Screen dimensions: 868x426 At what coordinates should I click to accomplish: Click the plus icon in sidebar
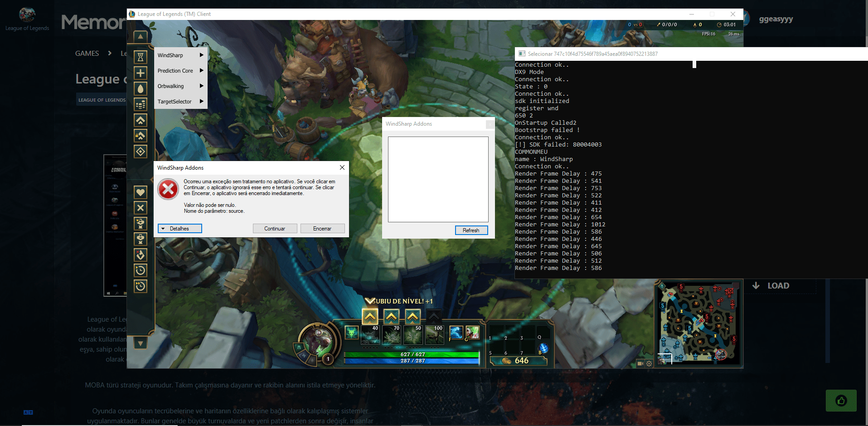[141, 73]
